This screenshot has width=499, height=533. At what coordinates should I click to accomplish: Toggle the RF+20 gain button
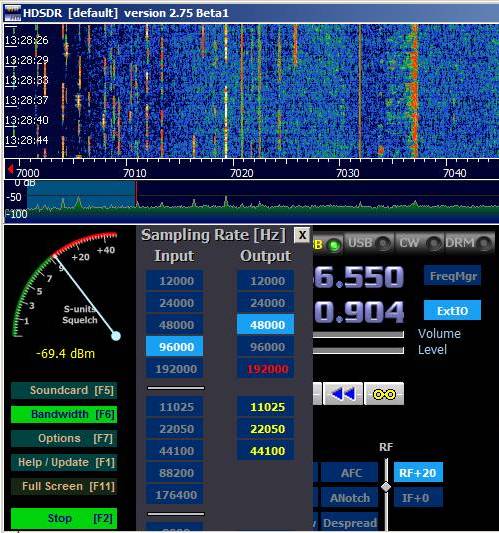[x=418, y=472]
